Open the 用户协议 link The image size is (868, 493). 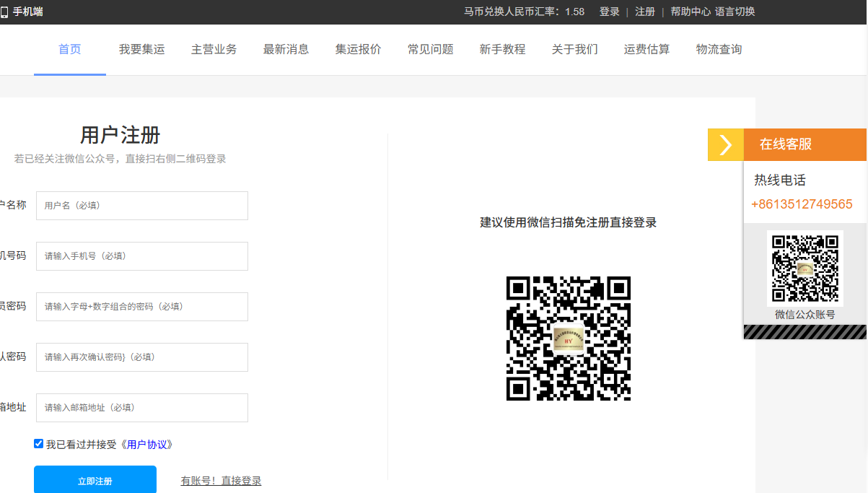147,445
